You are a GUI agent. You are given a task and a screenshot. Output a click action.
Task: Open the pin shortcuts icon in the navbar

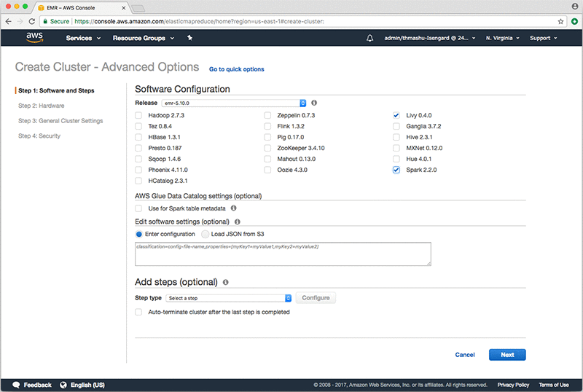(x=189, y=38)
